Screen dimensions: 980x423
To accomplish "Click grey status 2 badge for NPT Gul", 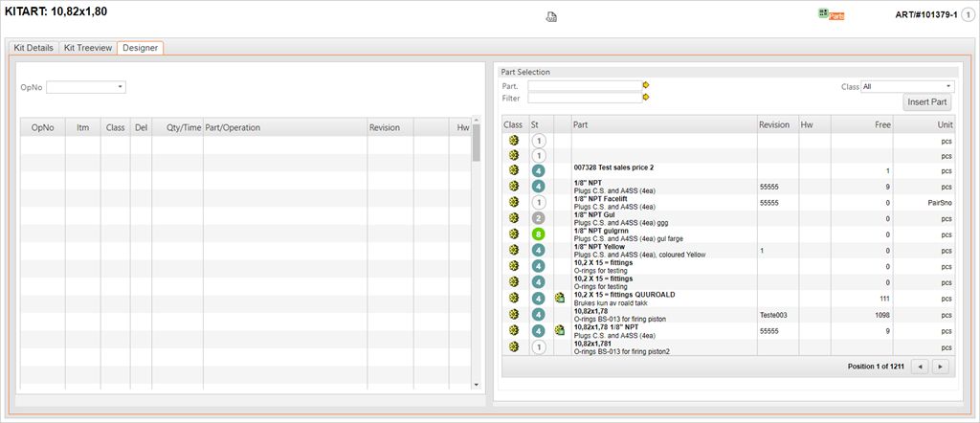I will (539, 218).
